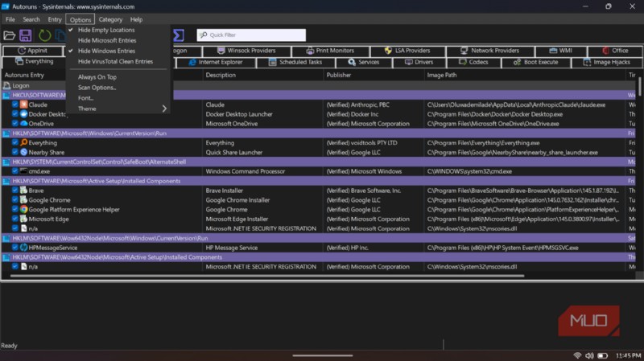Switch to the Office tab
Viewport: 644px width, 361px height.
coord(615,51)
